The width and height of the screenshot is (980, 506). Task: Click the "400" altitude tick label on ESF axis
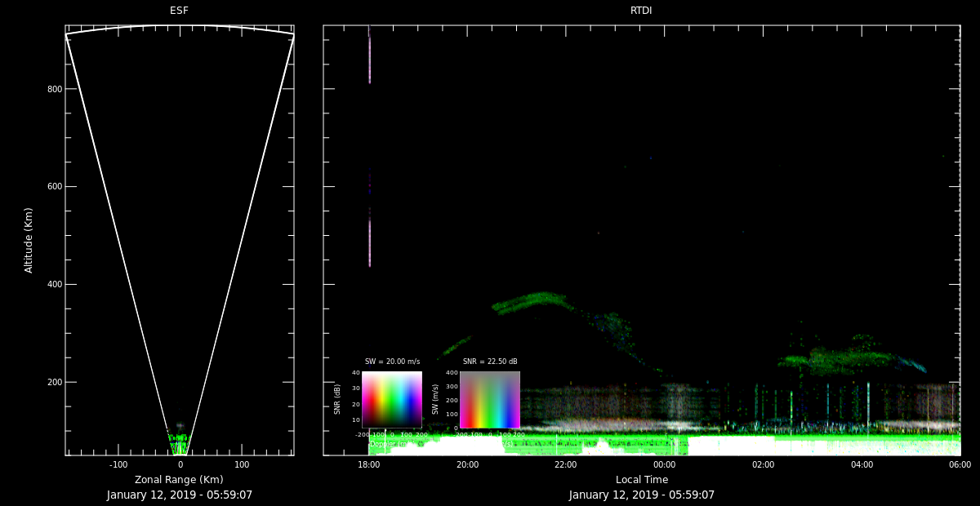tap(56, 285)
